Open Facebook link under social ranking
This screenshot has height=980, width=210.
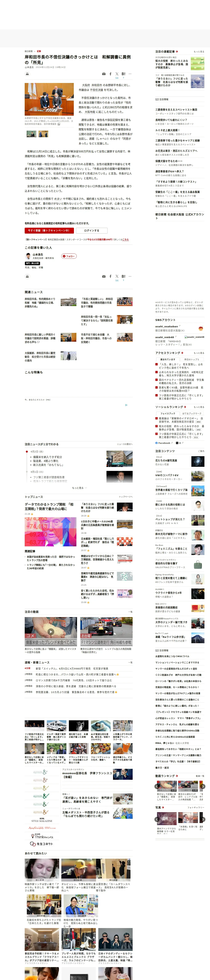point(164,443)
